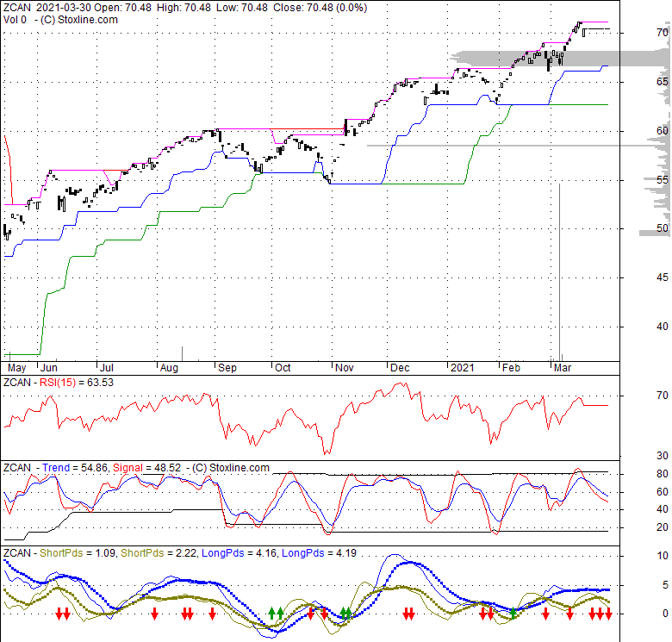Click the ShortPds value 2.22
This screenshot has width=672, height=642.
point(184,553)
